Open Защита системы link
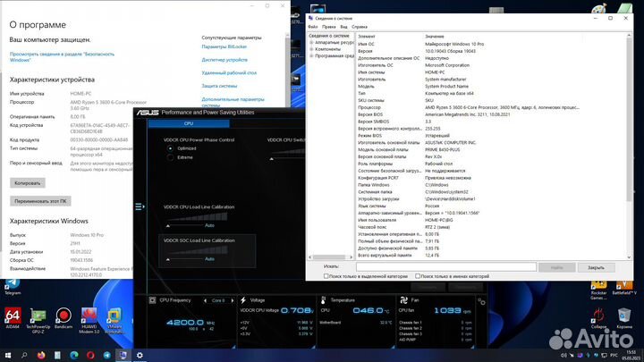Image resolution: width=644 pixels, height=362 pixels. click(219, 86)
